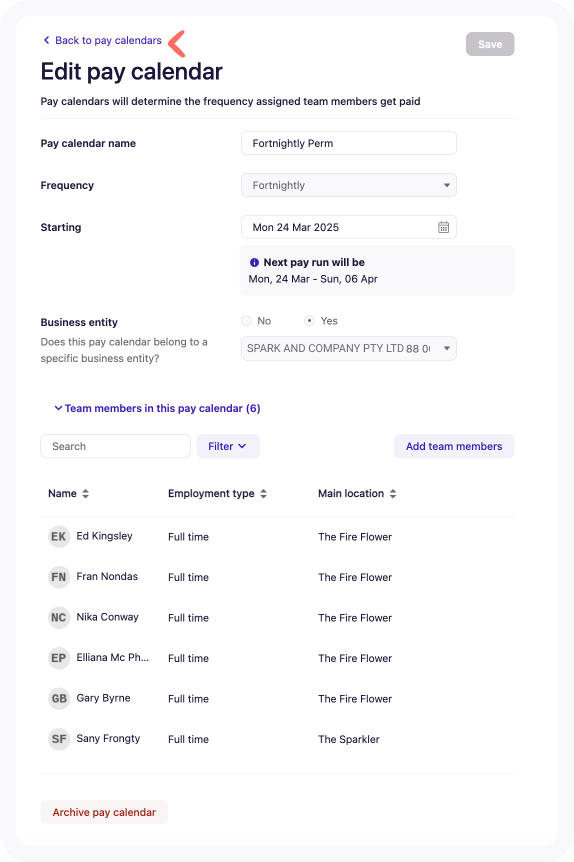Collapse Team members in this pay calendar
The image size is (574, 862).
[157, 408]
